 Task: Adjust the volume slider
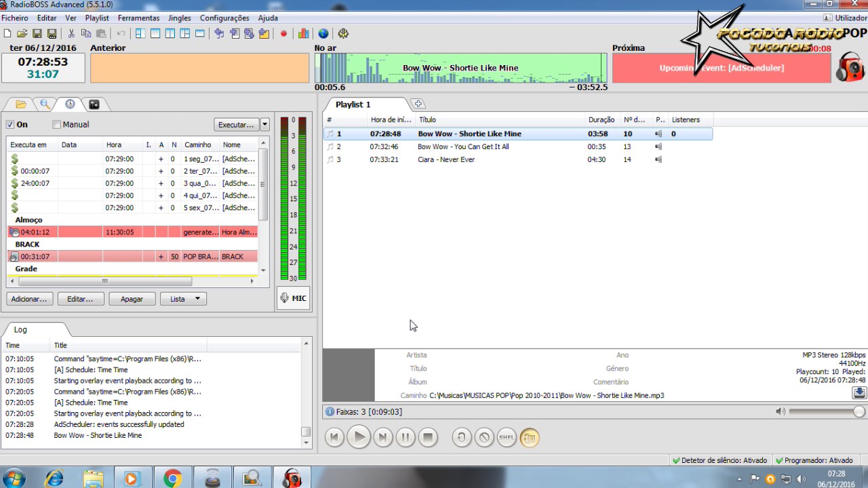tap(827, 411)
